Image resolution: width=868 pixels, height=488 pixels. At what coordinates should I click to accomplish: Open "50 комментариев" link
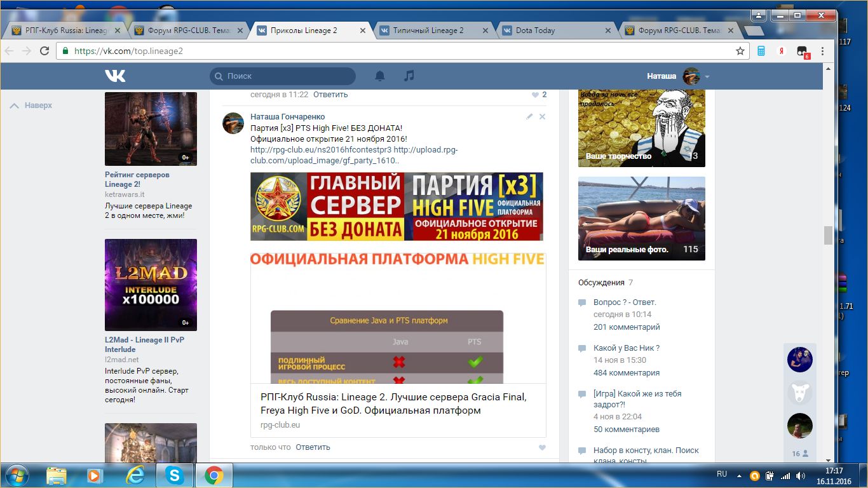point(627,430)
